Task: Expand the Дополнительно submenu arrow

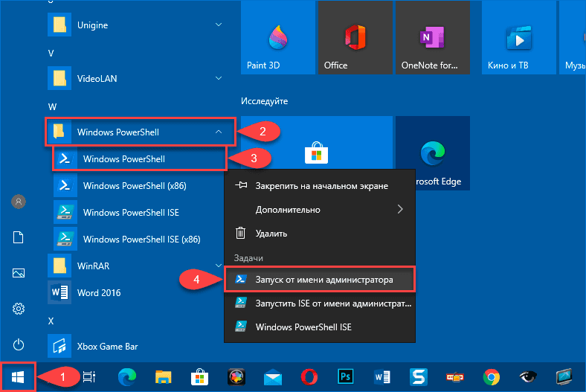Action: click(x=400, y=209)
